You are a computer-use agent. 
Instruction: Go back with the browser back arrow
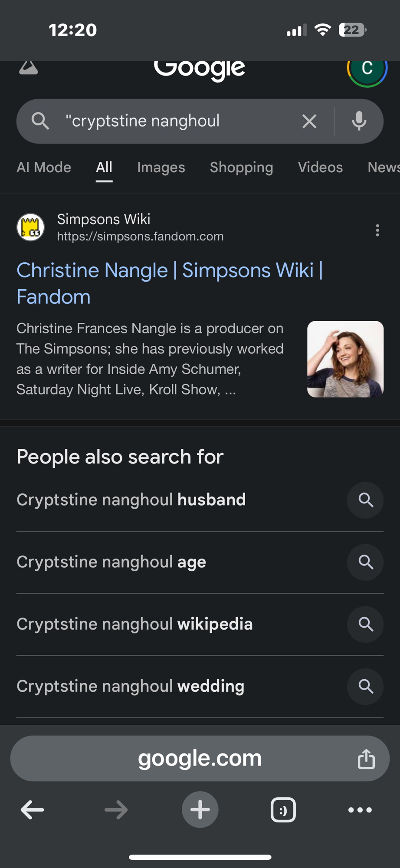click(x=33, y=809)
